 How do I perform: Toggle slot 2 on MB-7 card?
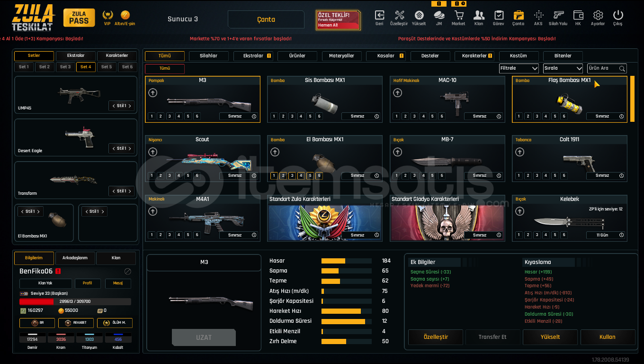405,175
